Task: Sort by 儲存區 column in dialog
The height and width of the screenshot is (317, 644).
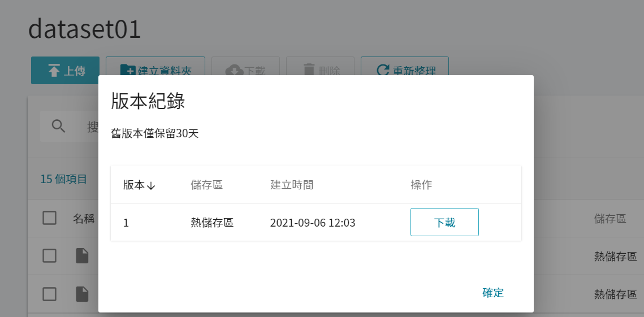Action: (206, 185)
